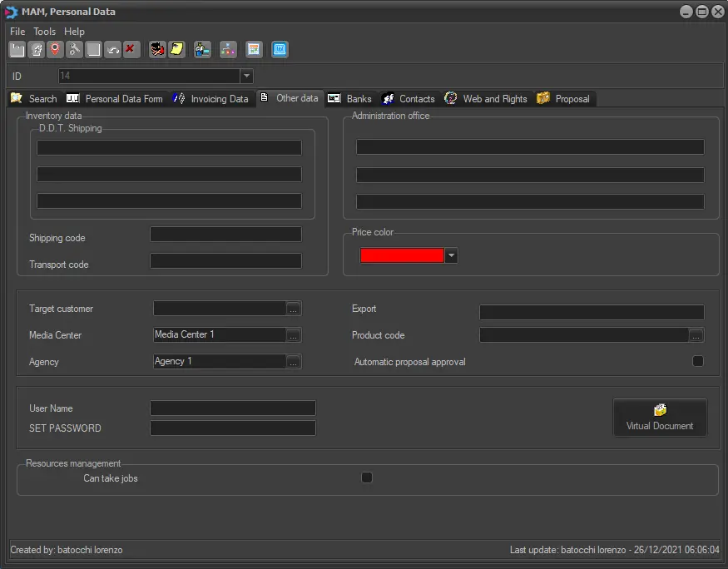This screenshot has height=569, width=728.
Task: Click the red map pin toolbar icon
Action: coord(55,50)
